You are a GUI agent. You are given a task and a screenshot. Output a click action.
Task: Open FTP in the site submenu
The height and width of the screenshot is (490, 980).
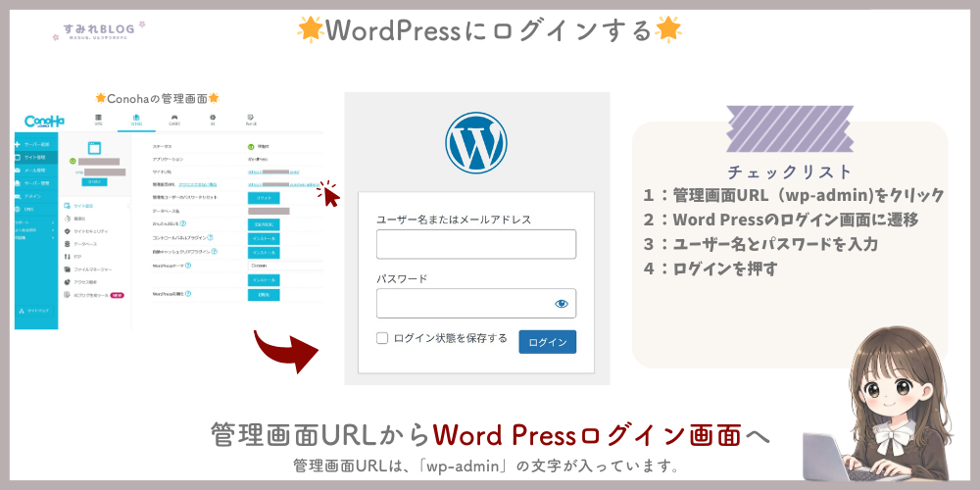click(x=73, y=257)
